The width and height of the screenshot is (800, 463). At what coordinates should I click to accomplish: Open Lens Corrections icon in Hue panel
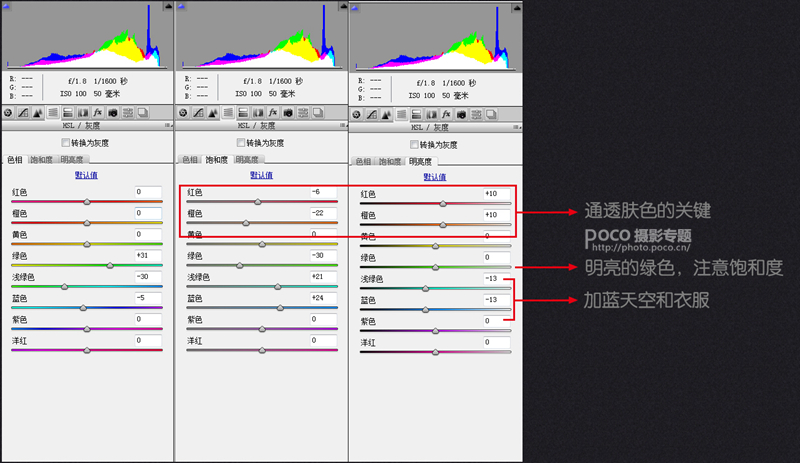pos(83,113)
